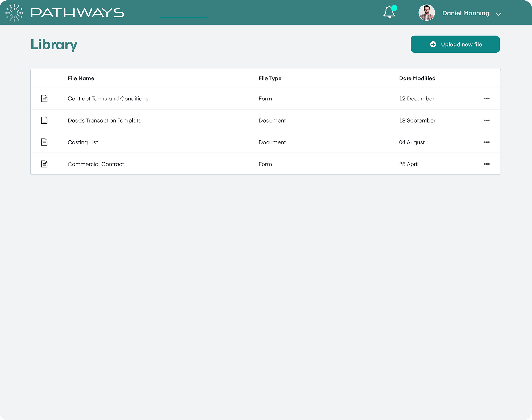Click the file icon beside Commercial Contract
The width and height of the screenshot is (532, 420).
coord(44,164)
